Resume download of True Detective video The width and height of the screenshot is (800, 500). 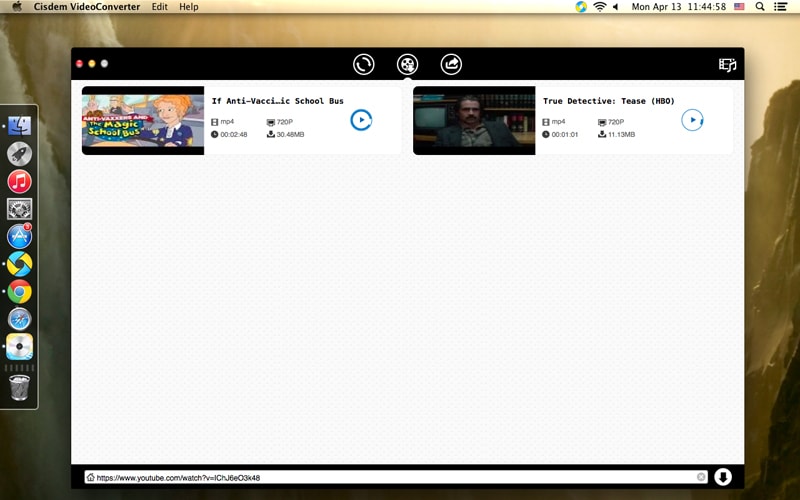click(692, 120)
